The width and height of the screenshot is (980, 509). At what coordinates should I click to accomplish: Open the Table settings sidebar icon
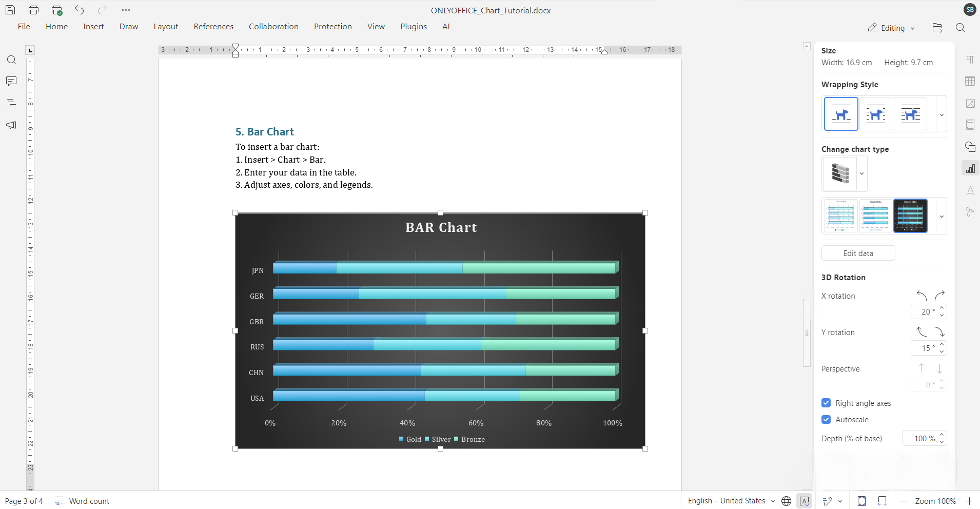(x=970, y=82)
